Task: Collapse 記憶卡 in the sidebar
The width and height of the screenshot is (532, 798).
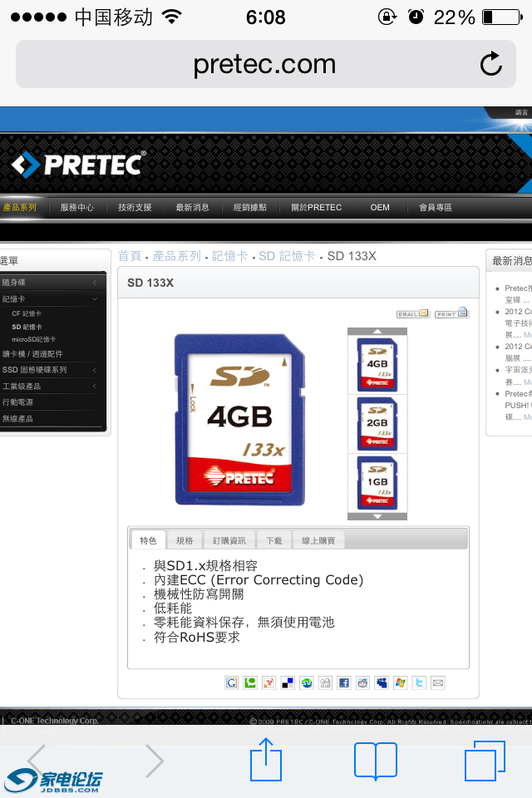Action: click(x=52, y=298)
